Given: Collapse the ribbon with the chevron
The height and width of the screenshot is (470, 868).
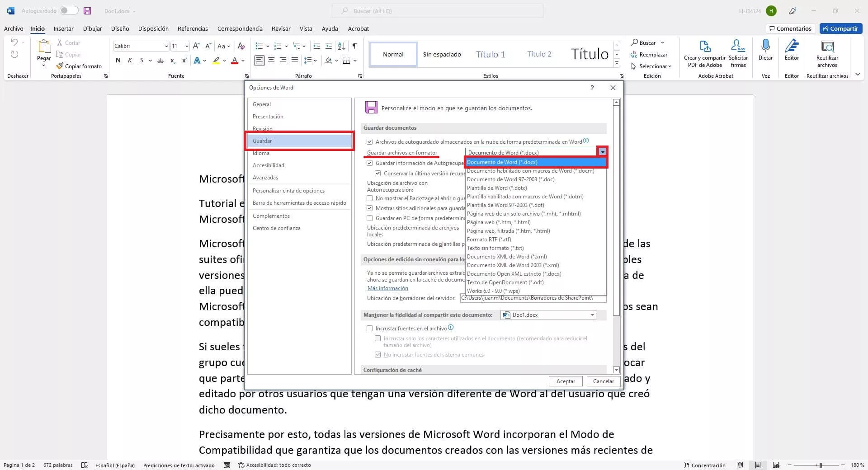Looking at the screenshot, I should pyautogui.click(x=858, y=75).
